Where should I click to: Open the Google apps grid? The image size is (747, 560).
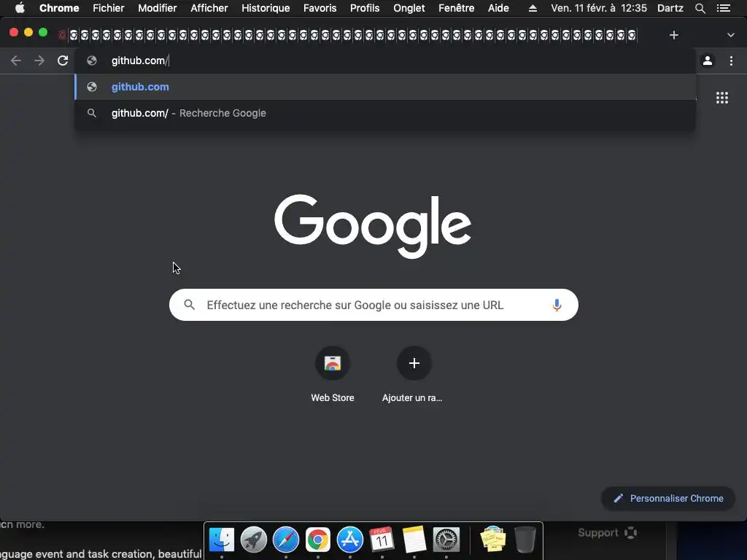tap(722, 98)
